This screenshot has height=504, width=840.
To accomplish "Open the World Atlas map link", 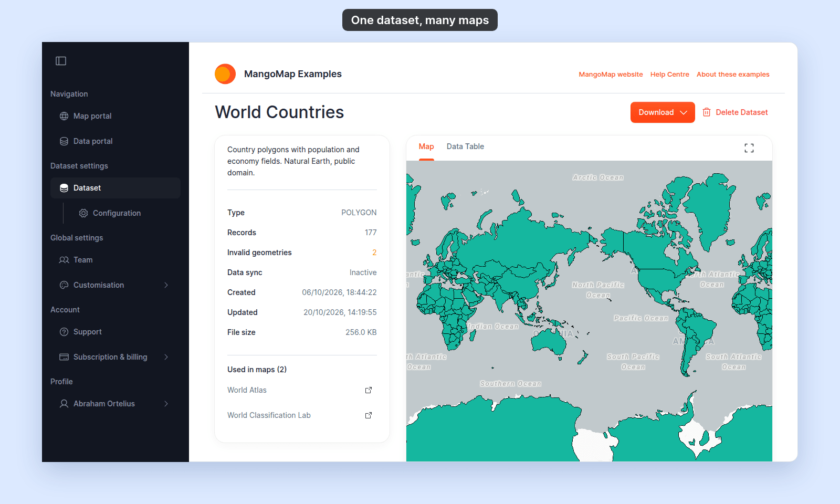I will [x=247, y=390].
